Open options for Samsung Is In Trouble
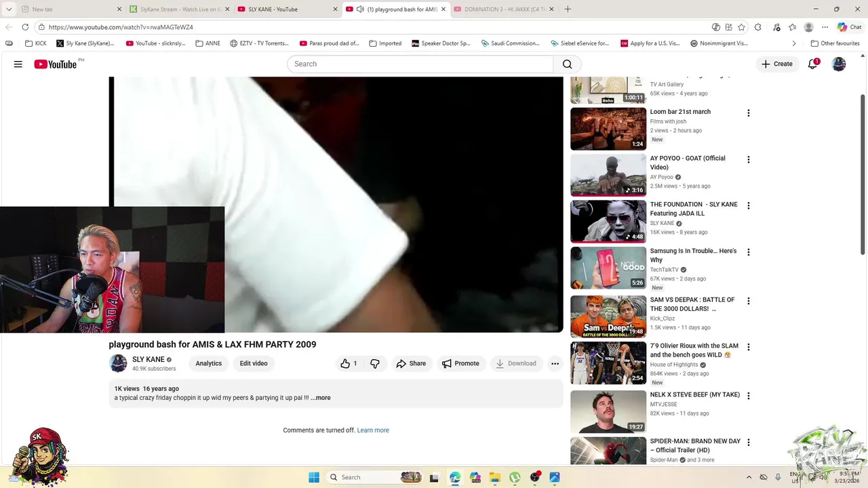 pos(749,252)
